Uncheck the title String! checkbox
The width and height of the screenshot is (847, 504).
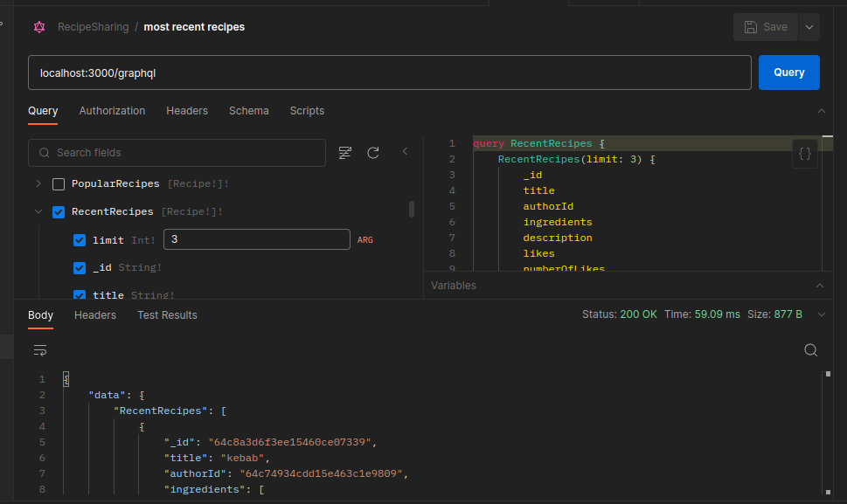pos(80,294)
